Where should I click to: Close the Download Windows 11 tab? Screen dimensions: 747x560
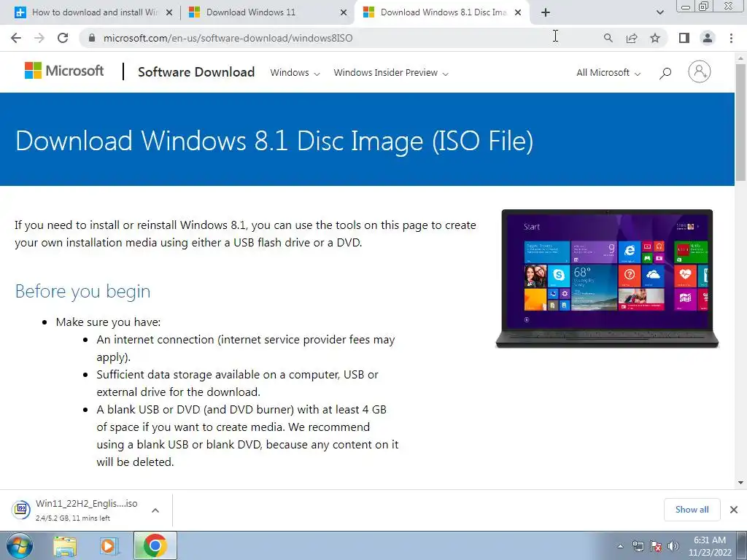pyautogui.click(x=344, y=12)
